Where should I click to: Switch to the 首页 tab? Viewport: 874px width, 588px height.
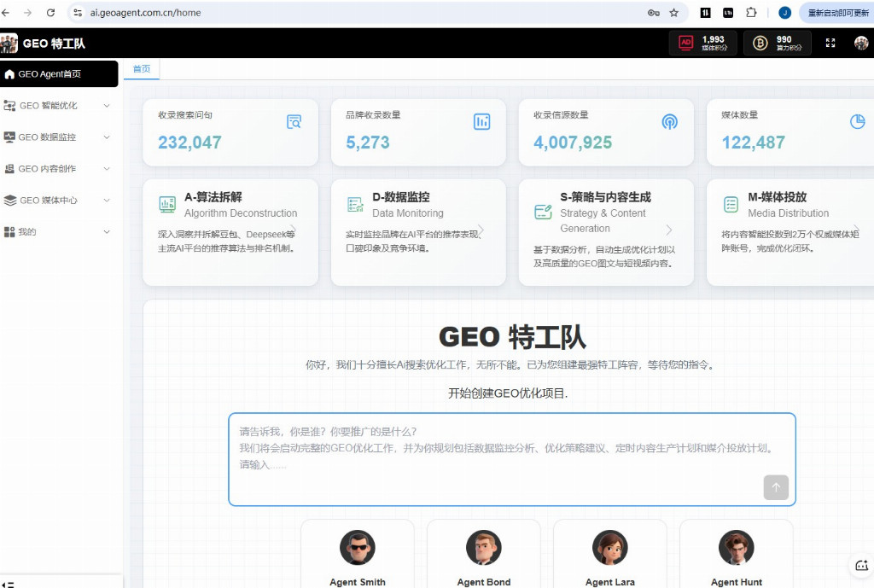tap(142, 69)
